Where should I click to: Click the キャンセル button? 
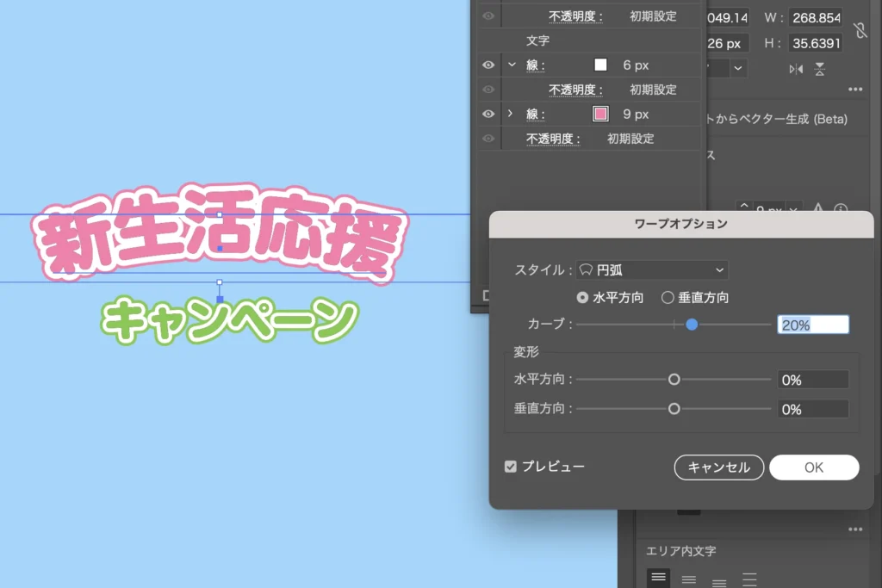[718, 467]
